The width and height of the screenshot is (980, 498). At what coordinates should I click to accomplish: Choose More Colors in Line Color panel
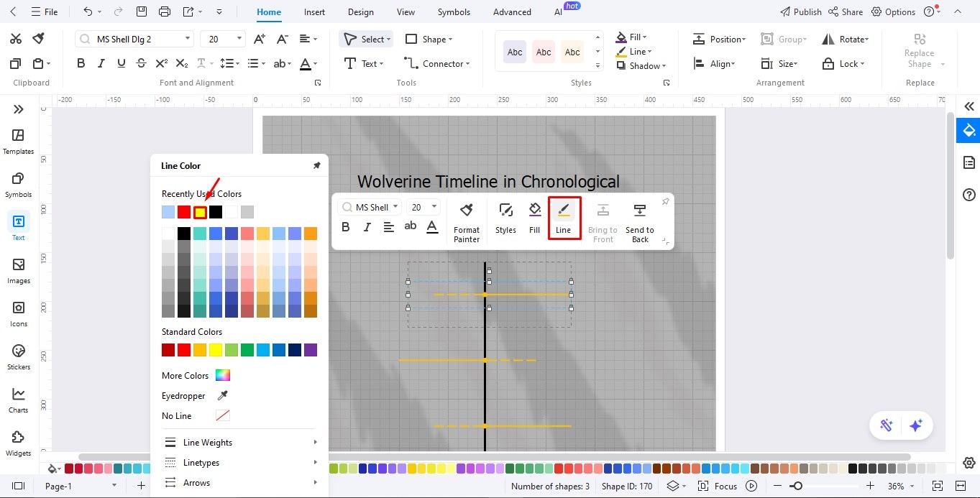196,375
